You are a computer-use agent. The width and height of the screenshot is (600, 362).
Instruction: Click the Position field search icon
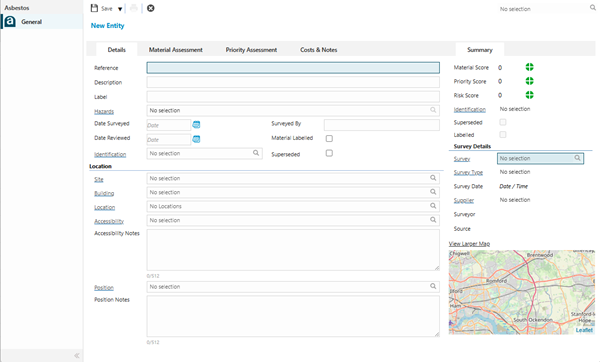[433, 286]
